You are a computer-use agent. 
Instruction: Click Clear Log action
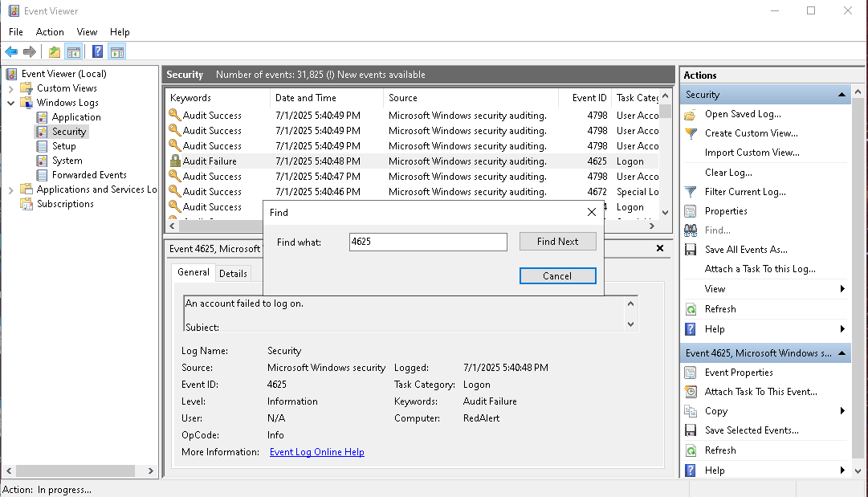(728, 173)
